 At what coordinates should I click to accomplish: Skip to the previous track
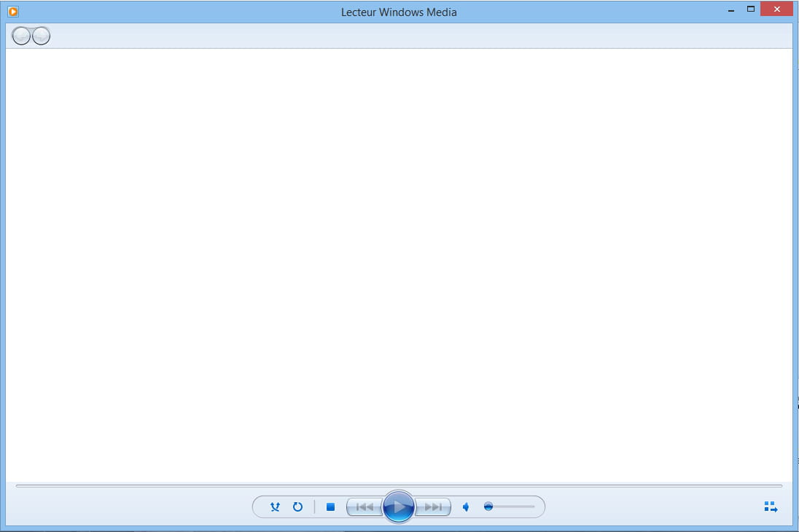(x=365, y=507)
